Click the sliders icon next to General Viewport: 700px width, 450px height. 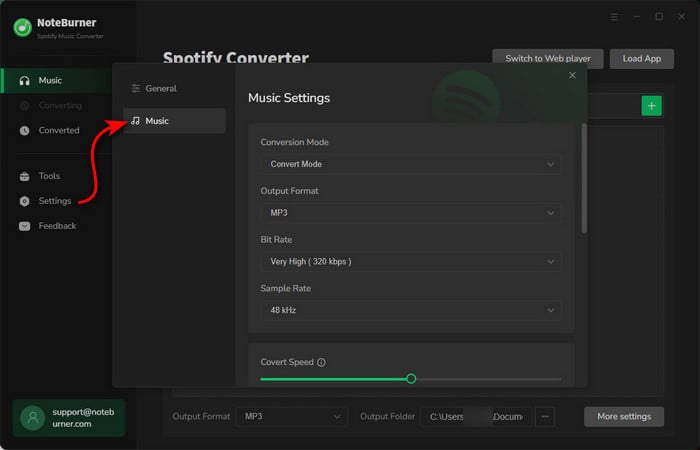click(x=136, y=88)
